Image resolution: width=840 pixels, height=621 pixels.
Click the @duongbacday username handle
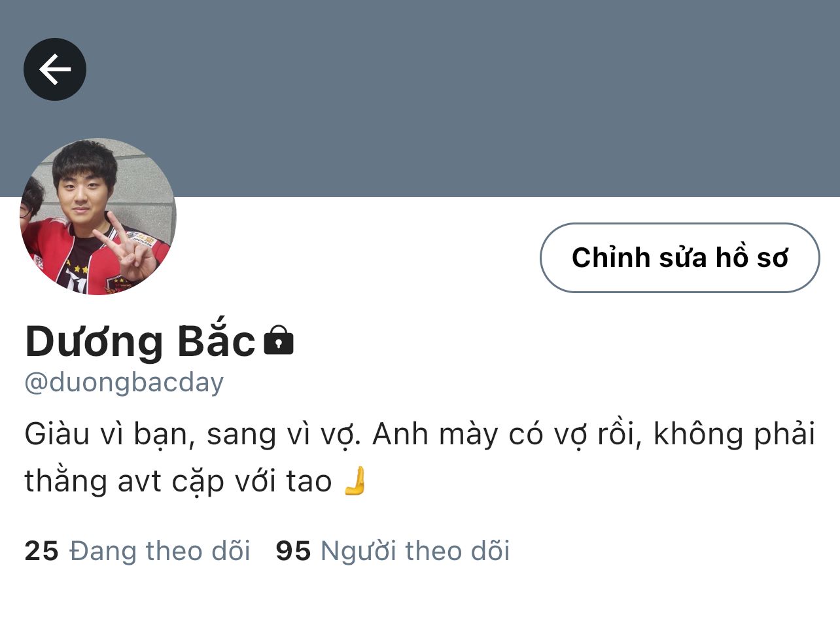(x=124, y=382)
